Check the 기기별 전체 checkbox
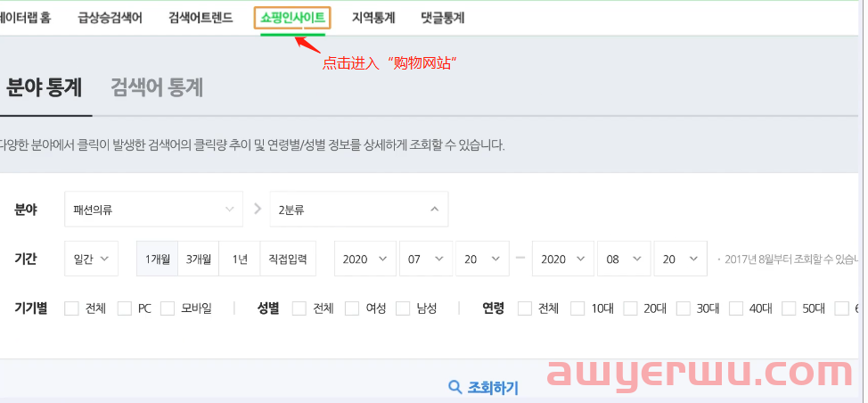Viewport: 868px width, 403px height. click(x=71, y=308)
